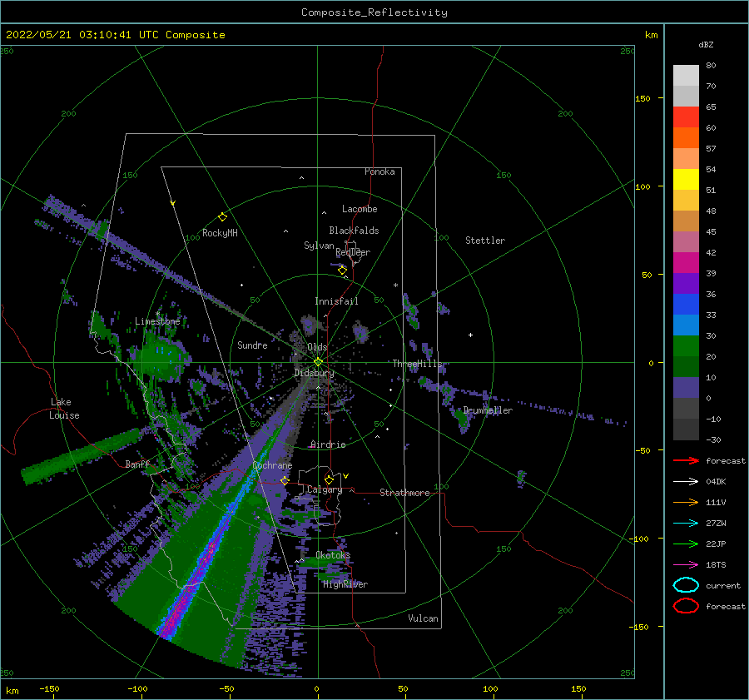
Task: Click the Olds city label
Action: (x=317, y=347)
